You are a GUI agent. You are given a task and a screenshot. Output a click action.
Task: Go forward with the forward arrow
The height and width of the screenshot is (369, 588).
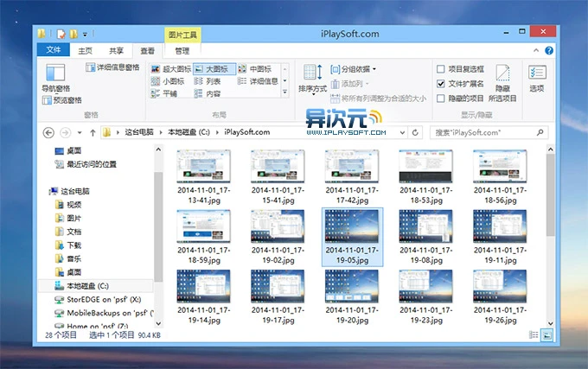coord(65,132)
